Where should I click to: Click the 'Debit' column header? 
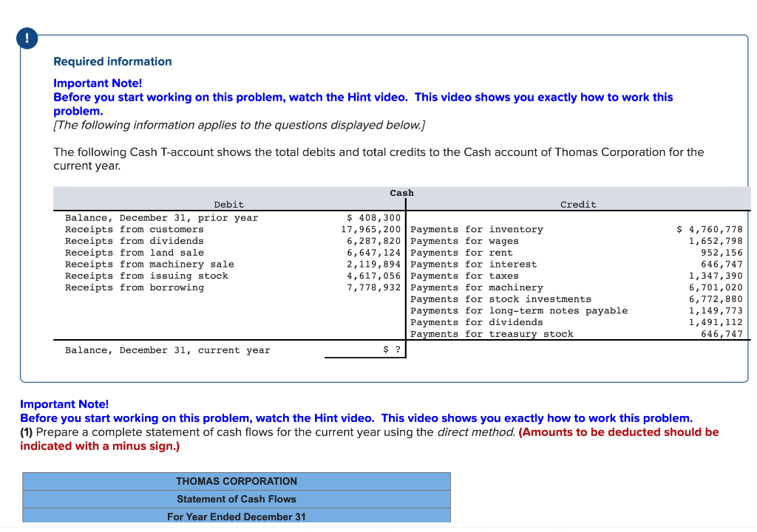[229, 204]
